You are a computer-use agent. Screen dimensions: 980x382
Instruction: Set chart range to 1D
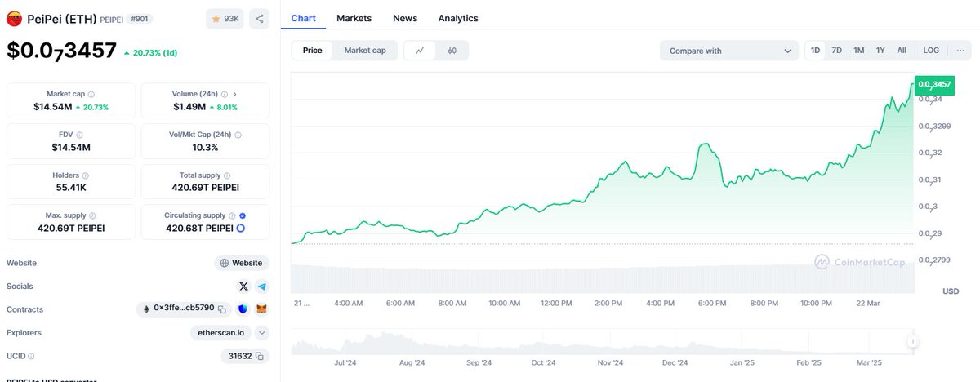coord(816,51)
